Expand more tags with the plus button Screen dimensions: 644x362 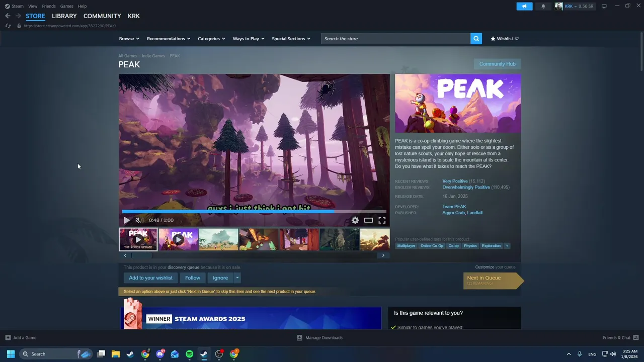point(507,246)
